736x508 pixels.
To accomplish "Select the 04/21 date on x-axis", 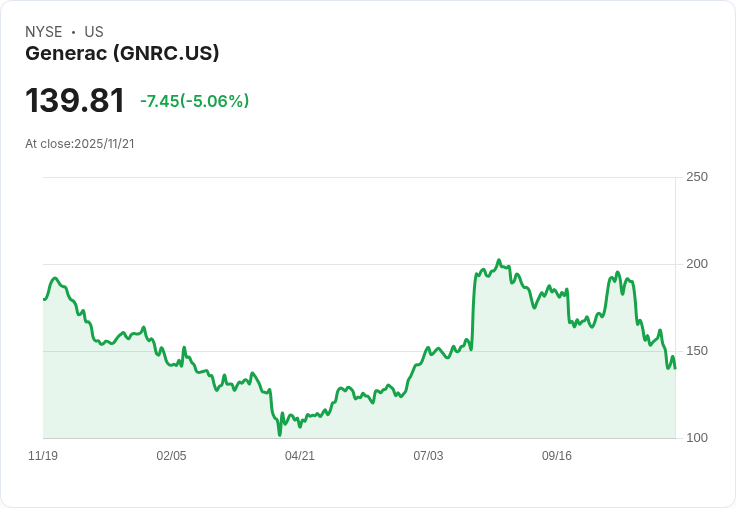I will [x=300, y=456].
